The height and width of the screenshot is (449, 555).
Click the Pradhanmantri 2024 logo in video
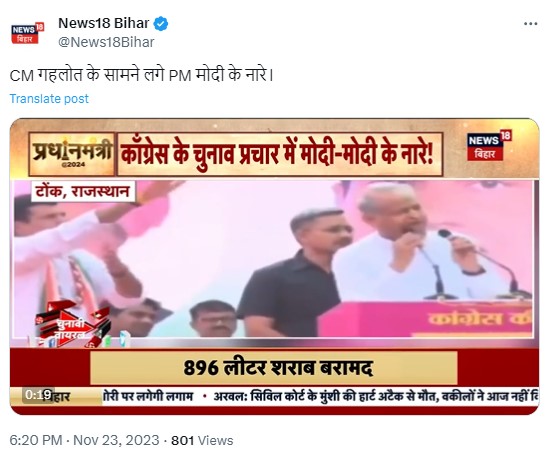point(72,154)
